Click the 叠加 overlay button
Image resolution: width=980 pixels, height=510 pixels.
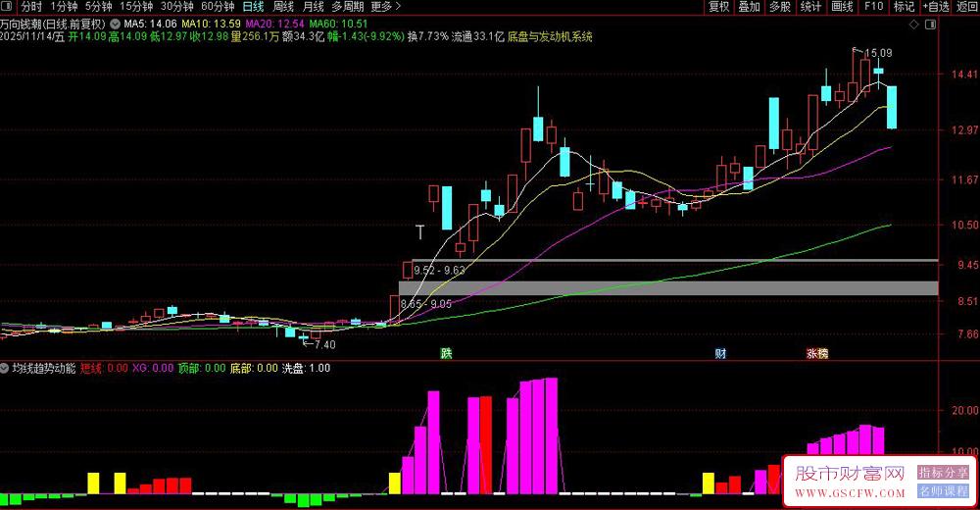[x=750, y=7]
